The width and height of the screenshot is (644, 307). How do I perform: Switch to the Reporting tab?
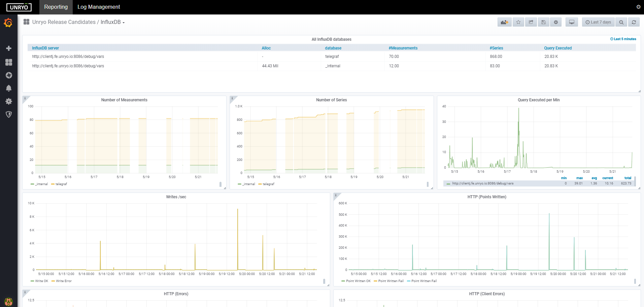coord(56,7)
